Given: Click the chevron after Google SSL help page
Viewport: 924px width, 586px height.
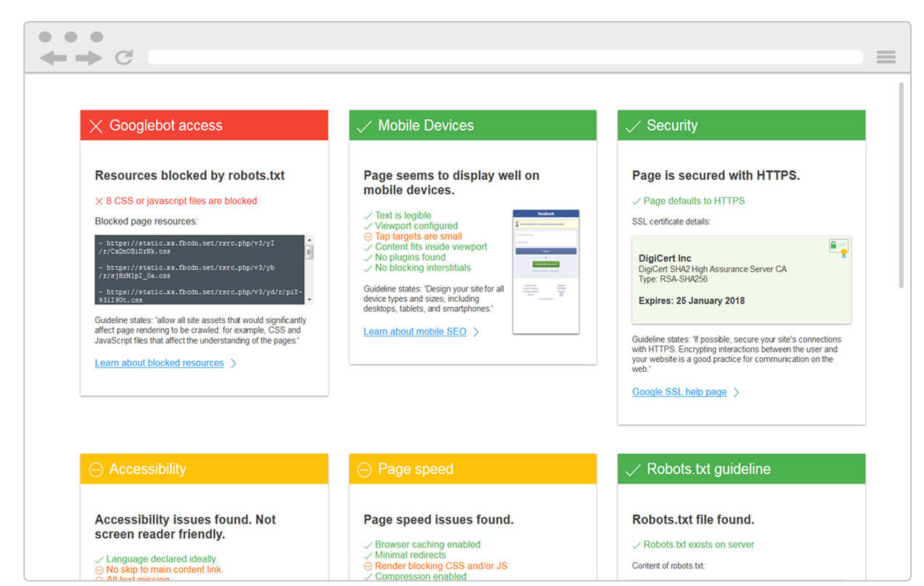Looking at the screenshot, I should point(736,392).
